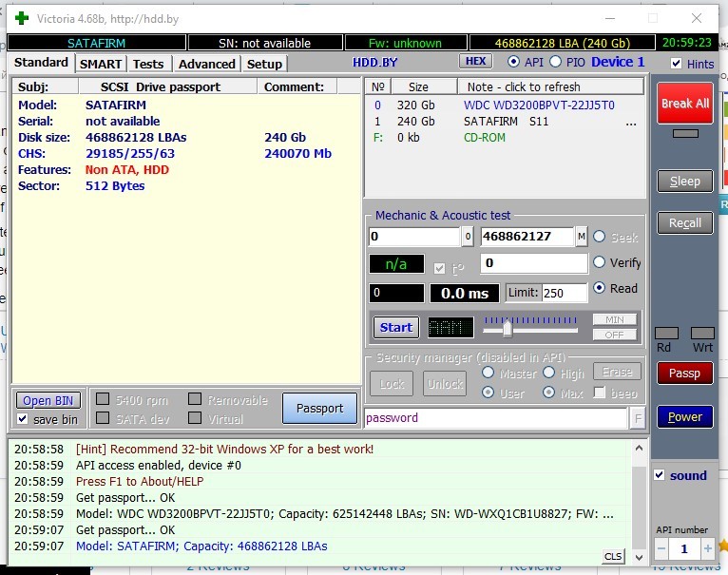
Task: Click the AAM display indicator
Action: pyautogui.click(x=450, y=328)
